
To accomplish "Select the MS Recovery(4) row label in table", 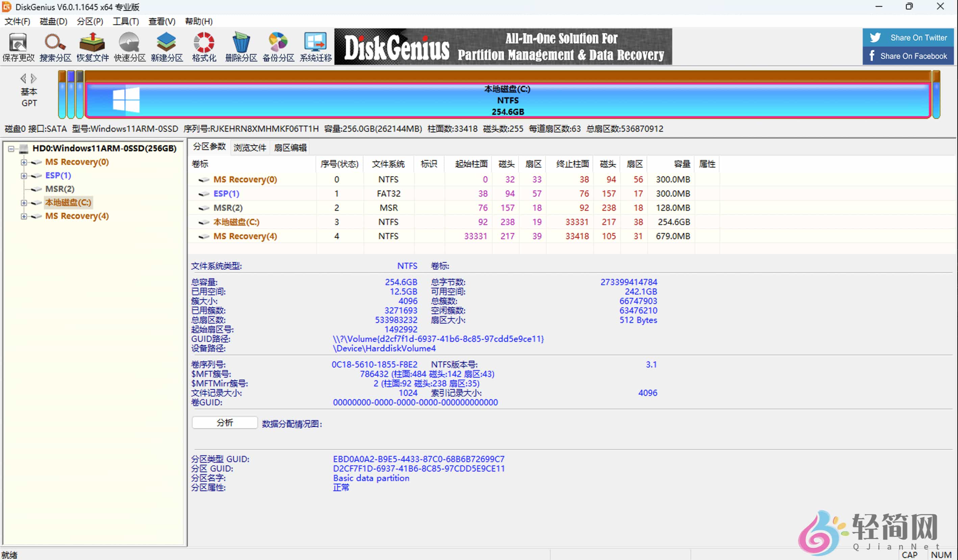I will 245,236.
